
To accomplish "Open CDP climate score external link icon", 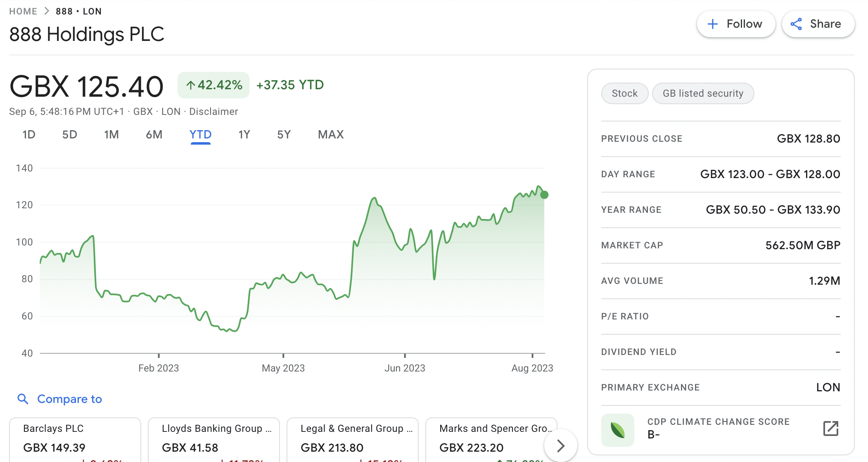I will [831, 429].
